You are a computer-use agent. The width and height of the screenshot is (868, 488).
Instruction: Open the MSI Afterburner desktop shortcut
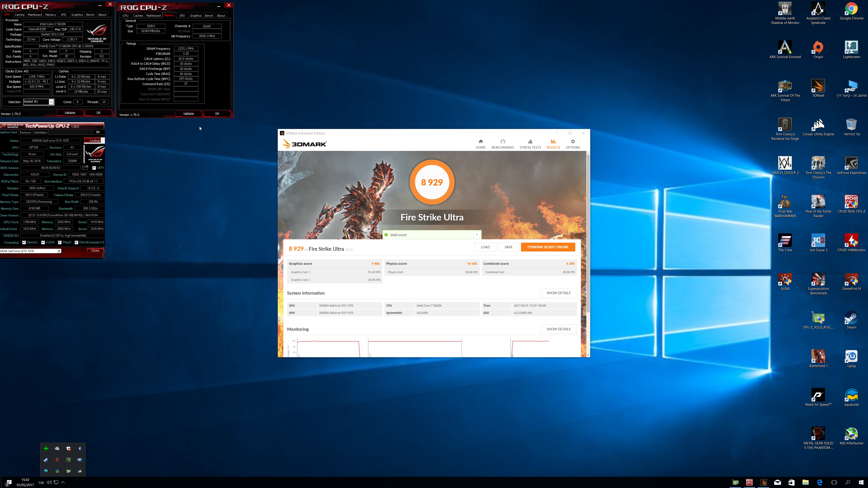click(851, 436)
